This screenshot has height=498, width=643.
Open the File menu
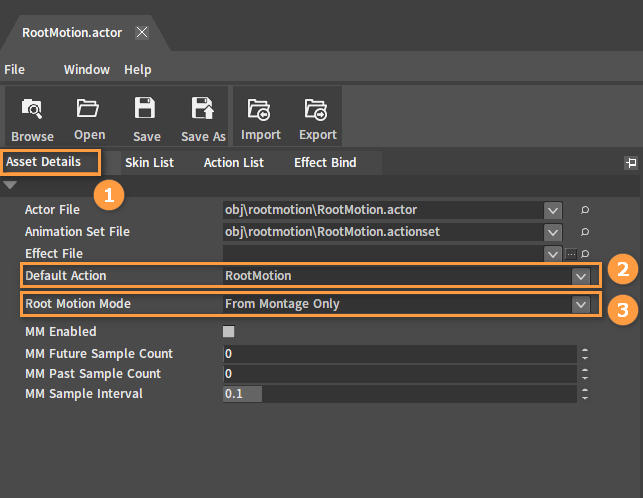click(14, 70)
